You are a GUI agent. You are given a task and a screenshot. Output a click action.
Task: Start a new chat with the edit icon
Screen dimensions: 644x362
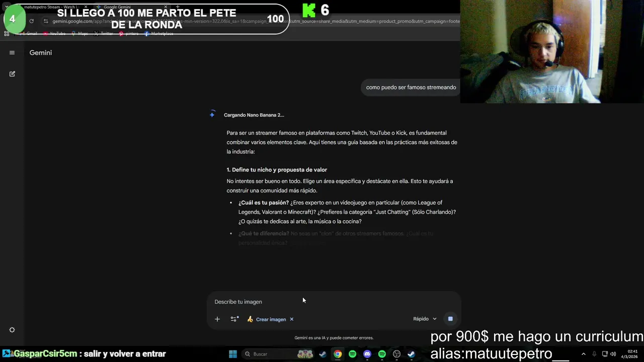12,74
